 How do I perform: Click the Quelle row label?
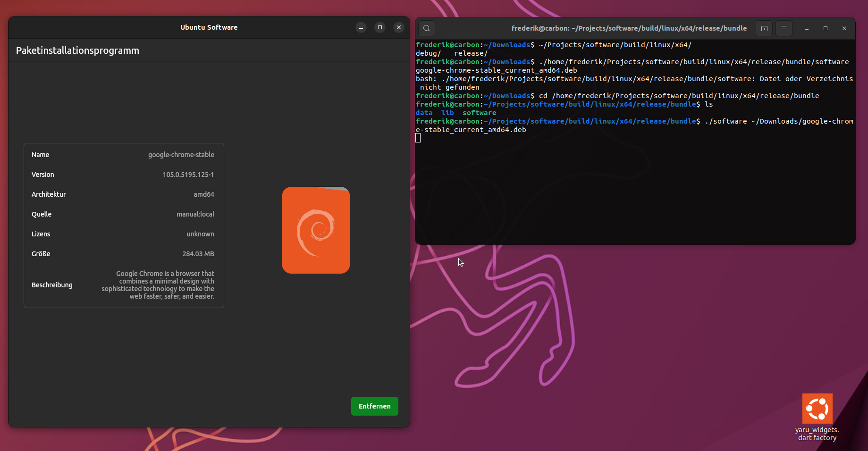(42, 214)
